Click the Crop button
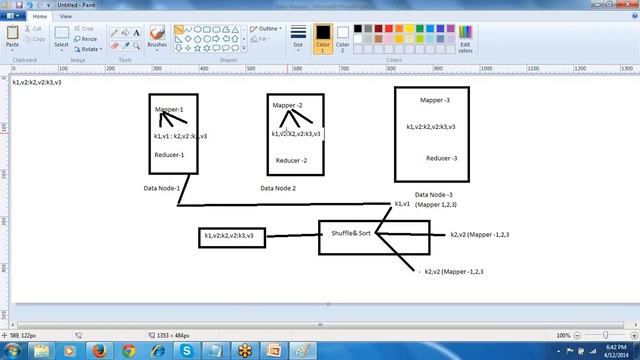 [x=84, y=29]
